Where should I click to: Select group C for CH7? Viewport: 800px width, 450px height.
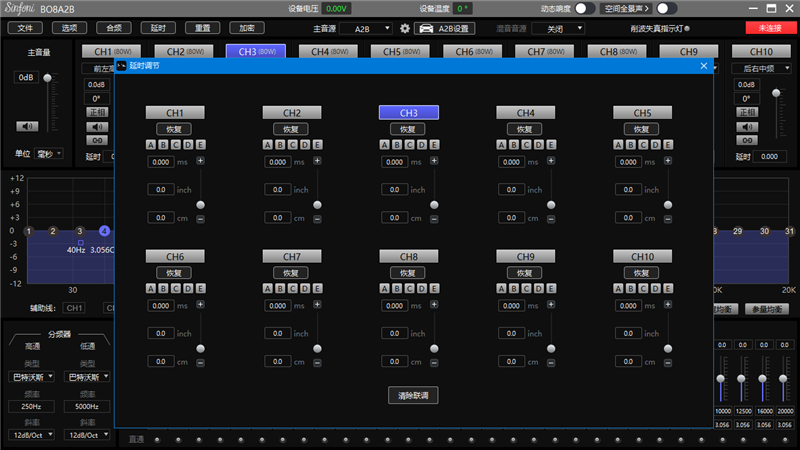tap(293, 289)
